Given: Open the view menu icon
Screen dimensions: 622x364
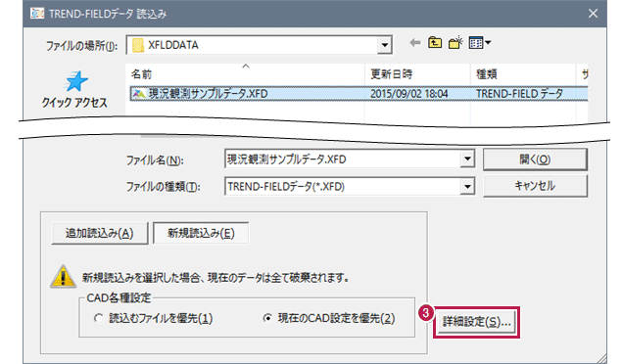Looking at the screenshot, I should click(480, 42).
